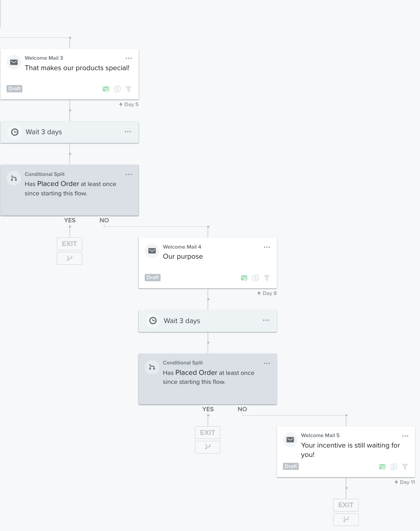
Task: Click smart sending icon on Welcome Mail 3
Action: pyautogui.click(x=106, y=89)
